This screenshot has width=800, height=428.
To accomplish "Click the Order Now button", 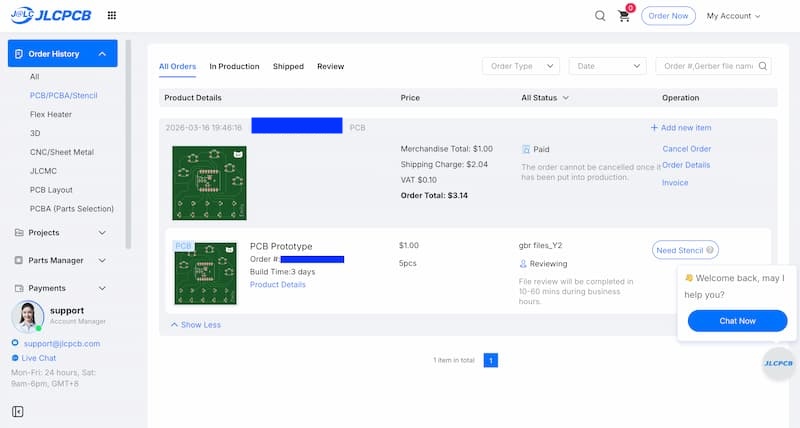I will point(668,16).
